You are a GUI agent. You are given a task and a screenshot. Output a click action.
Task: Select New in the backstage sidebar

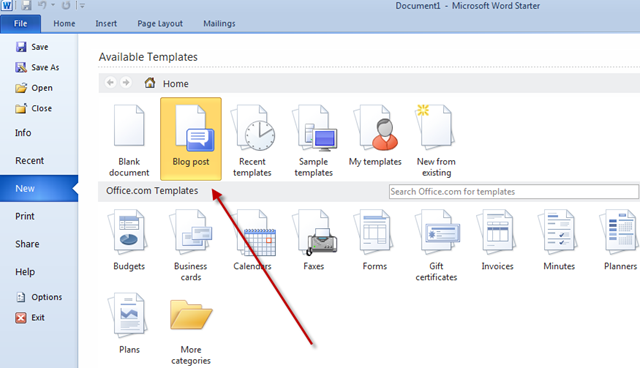click(39, 188)
